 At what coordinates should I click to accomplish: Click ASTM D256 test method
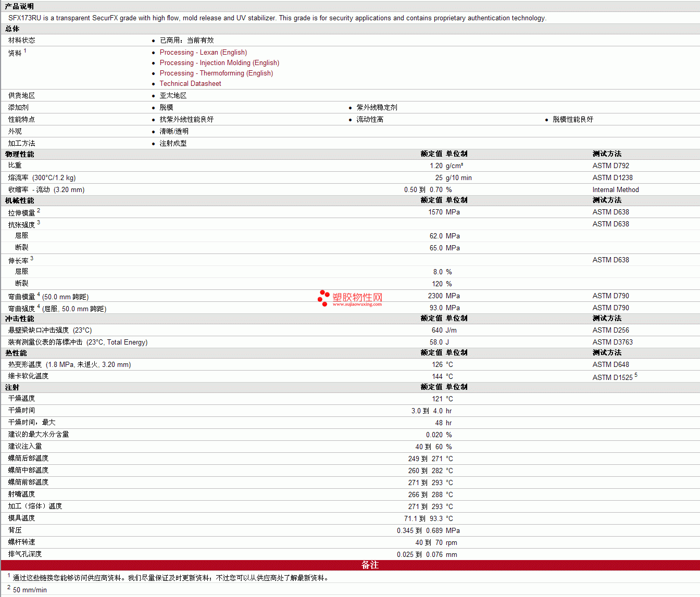610,331
